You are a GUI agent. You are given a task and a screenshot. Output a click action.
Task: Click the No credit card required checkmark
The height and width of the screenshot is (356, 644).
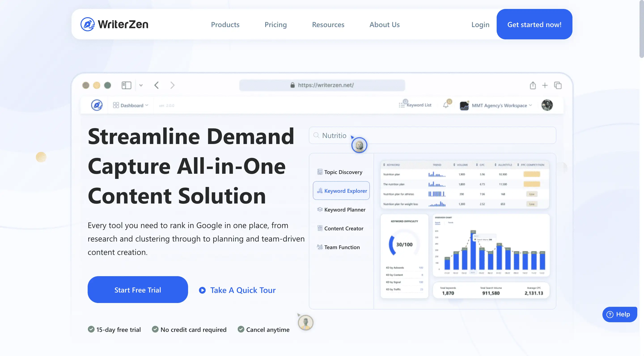coord(155,329)
